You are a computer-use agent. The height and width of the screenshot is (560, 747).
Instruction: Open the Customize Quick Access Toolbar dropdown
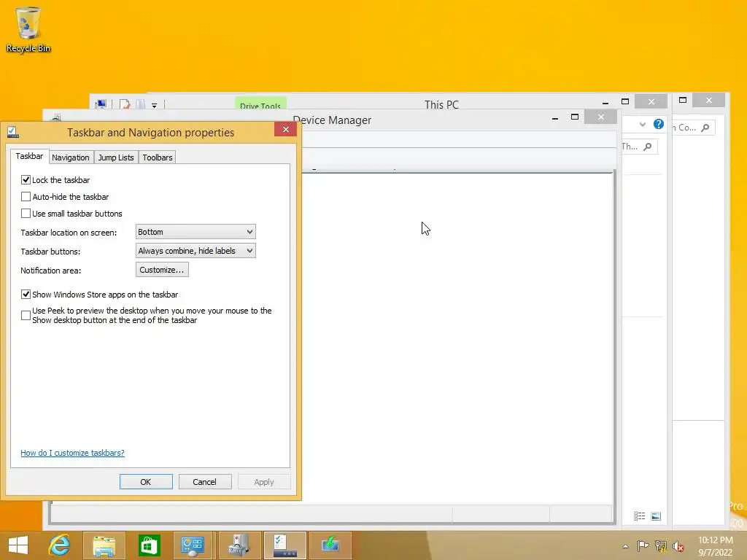point(155,105)
